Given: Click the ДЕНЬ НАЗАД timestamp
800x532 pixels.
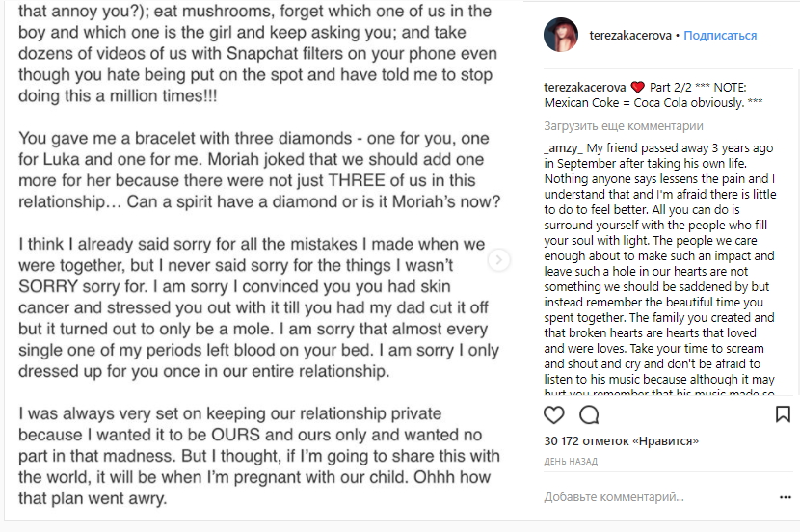Looking at the screenshot, I should point(571,461).
